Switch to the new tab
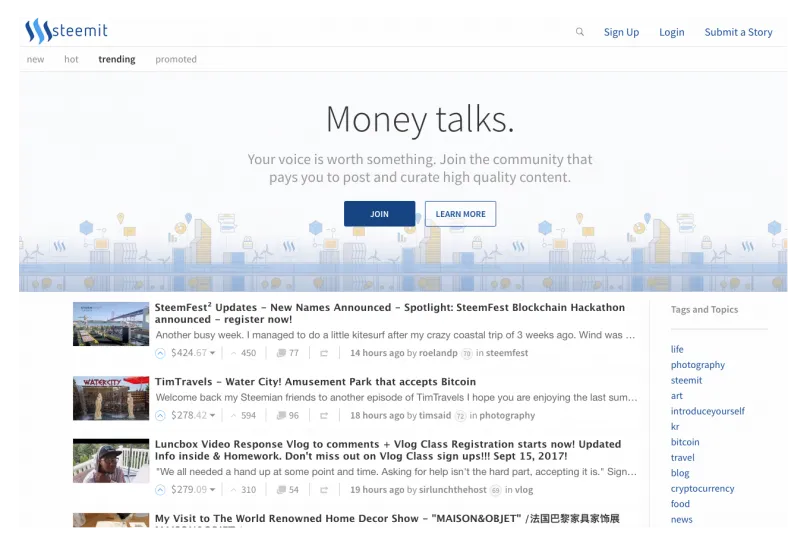The width and height of the screenshot is (810, 544). [x=36, y=59]
